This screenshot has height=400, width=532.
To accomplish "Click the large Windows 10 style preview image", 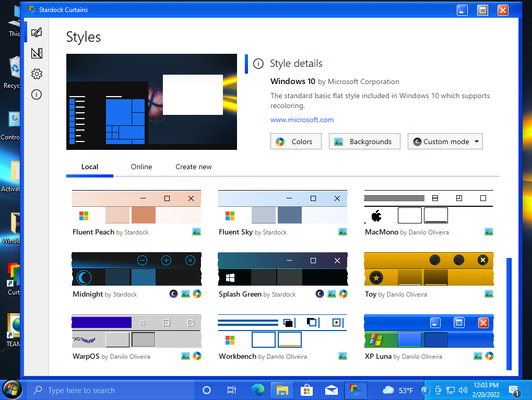I will pos(151,102).
